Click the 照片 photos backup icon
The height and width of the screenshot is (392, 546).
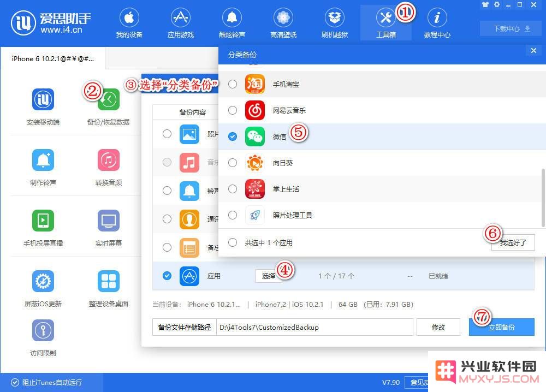[189, 134]
